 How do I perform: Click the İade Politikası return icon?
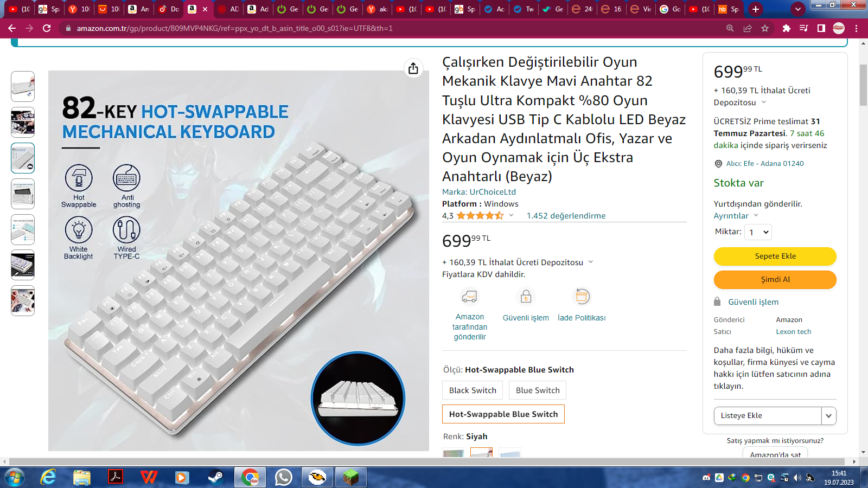pyautogui.click(x=582, y=297)
